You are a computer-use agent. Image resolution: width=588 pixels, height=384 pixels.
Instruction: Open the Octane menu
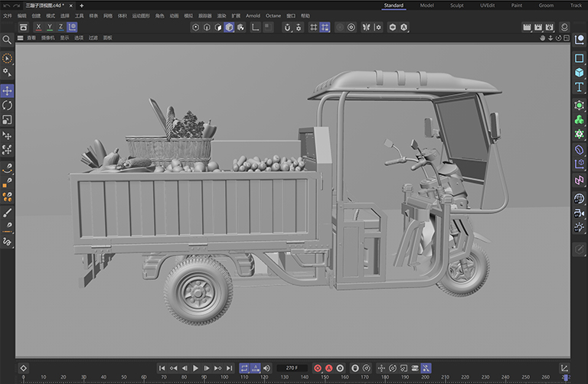273,15
